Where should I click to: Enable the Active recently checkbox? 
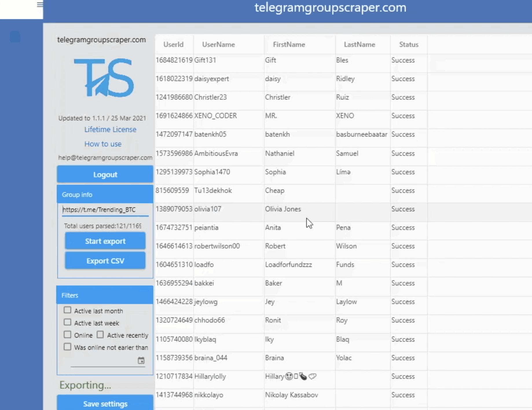[x=100, y=335]
